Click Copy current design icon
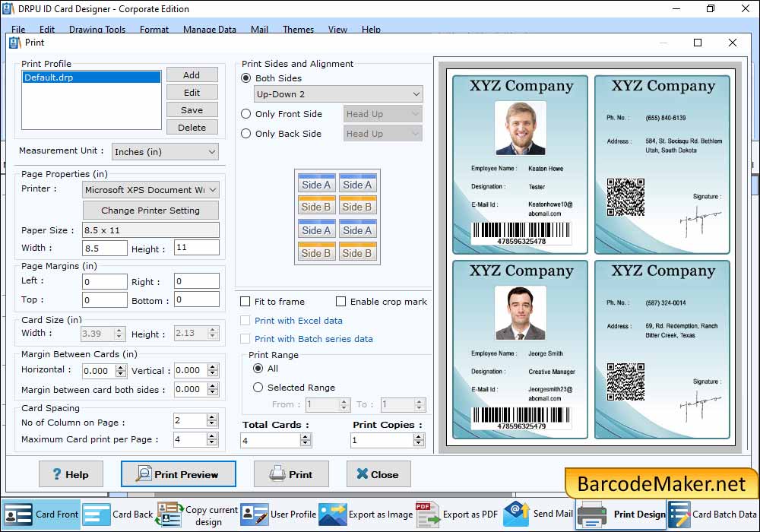The height and width of the screenshot is (532, 760). tap(169, 515)
